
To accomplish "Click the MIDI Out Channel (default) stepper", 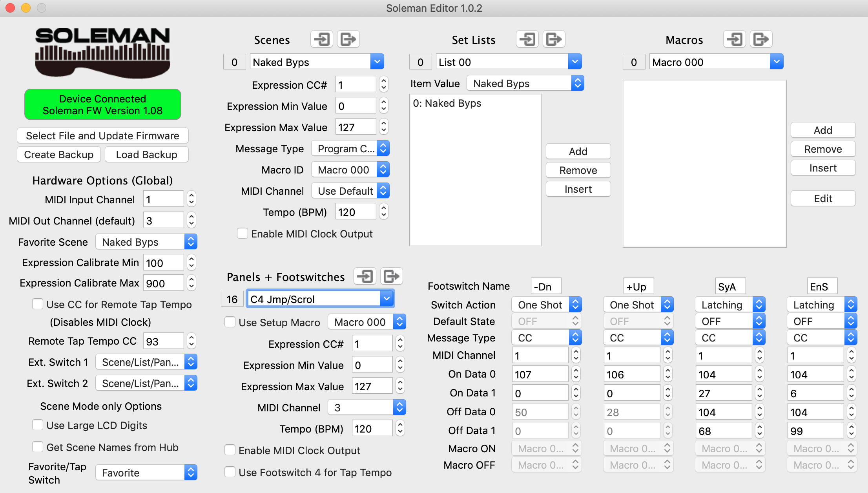I will 191,220.
